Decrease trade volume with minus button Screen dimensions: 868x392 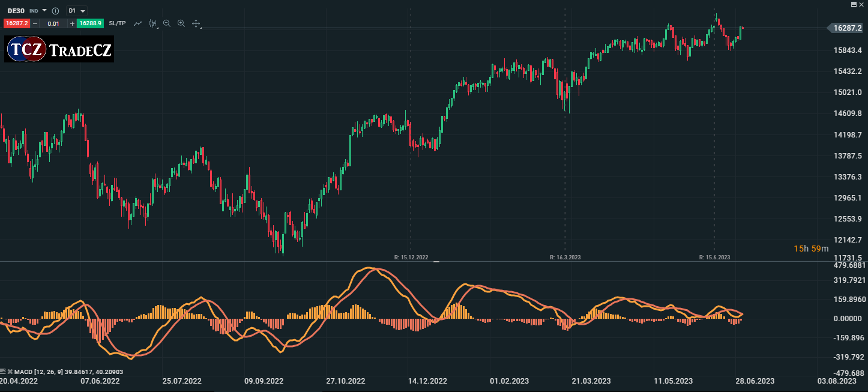(35, 23)
